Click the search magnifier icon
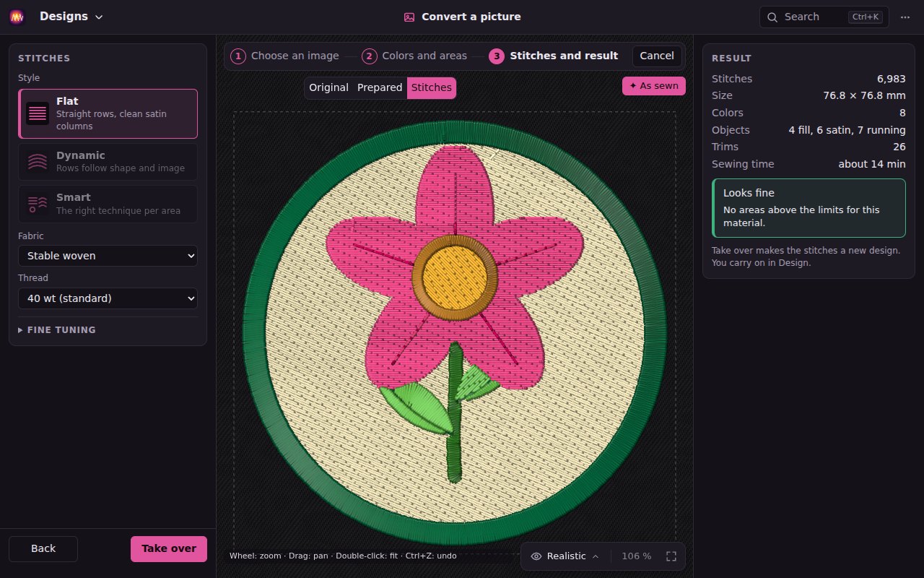The height and width of the screenshot is (578, 924). click(x=772, y=17)
